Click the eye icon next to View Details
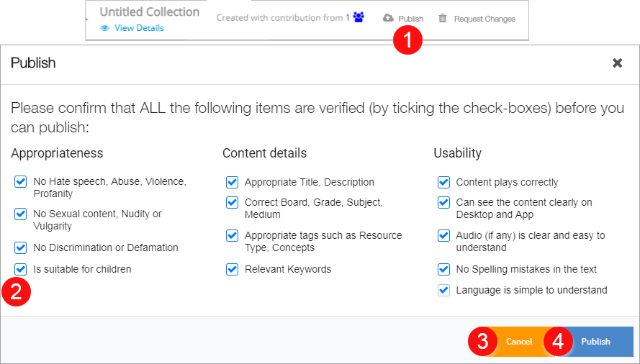This screenshot has width=640, height=364. pyautogui.click(x=105, y=28)
